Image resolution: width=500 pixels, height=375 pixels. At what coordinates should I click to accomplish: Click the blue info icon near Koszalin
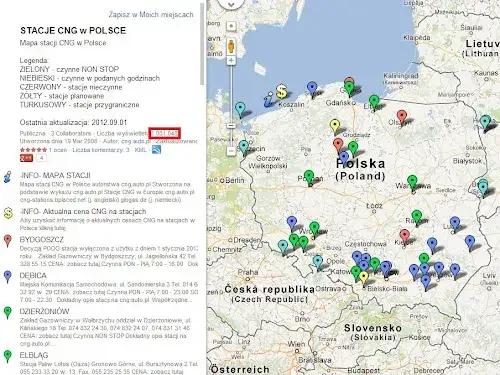point(268,100)
